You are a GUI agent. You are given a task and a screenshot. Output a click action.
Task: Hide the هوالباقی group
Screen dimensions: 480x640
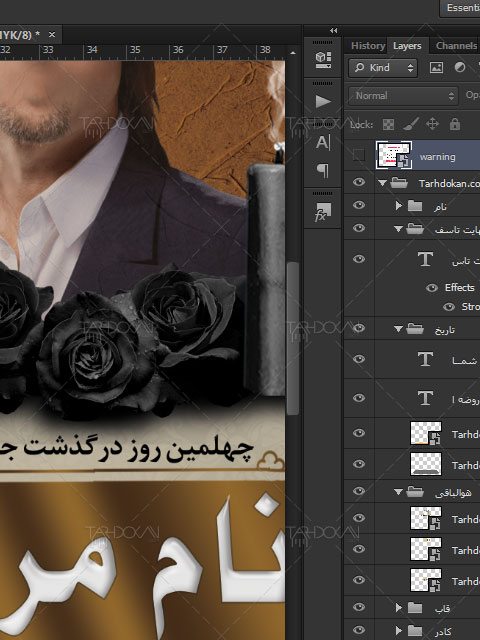coord(359,491)
